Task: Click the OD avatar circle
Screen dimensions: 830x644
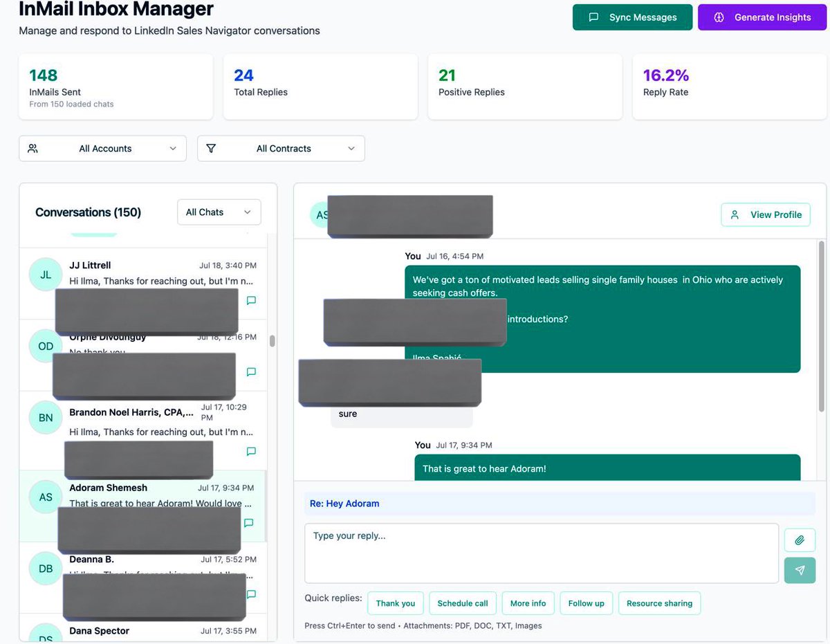Action: 46,346
